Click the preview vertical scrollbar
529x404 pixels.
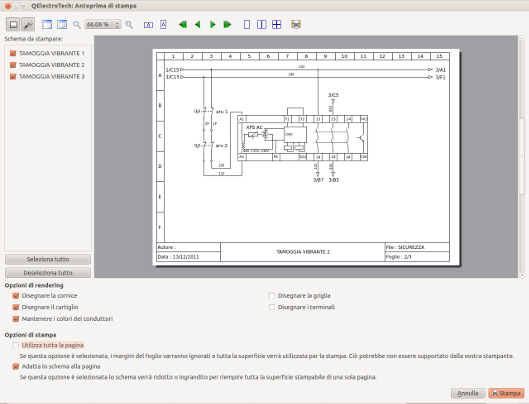coord(522,157)
